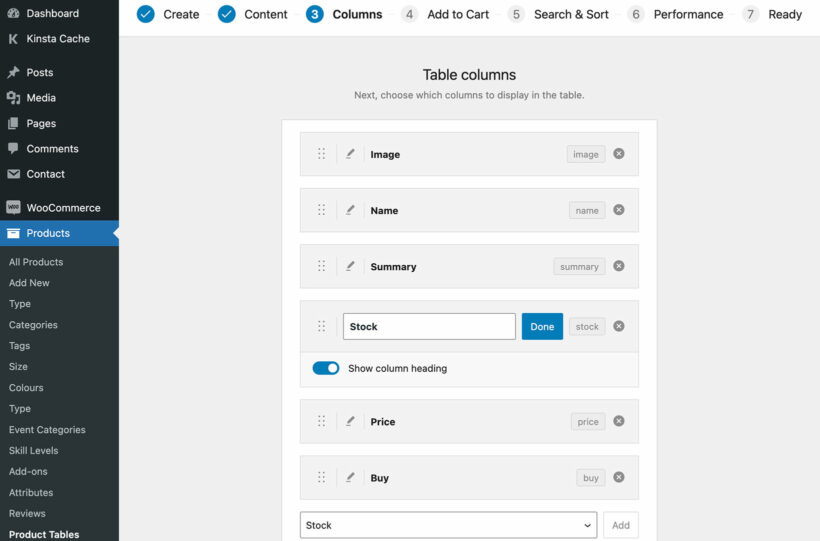Jump to the Add to Cart step
The image size is (820, 541).
445,14
